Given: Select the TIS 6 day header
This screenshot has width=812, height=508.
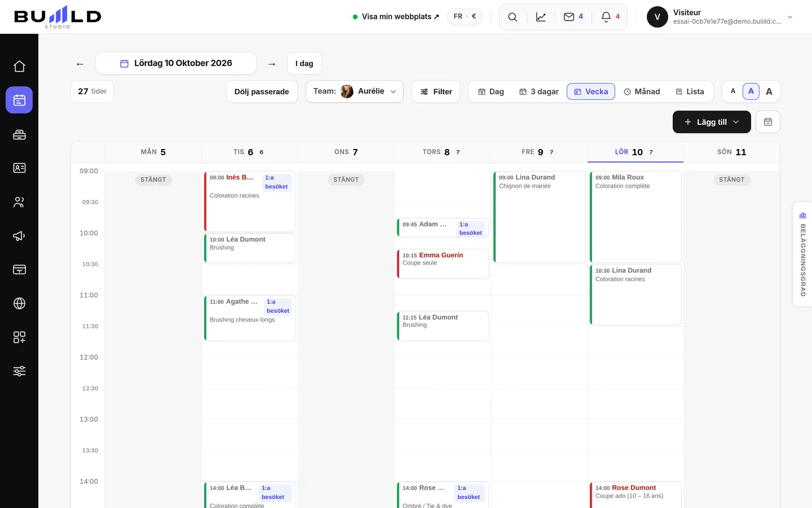Looking at the screenshot, I should tap(249, 152).
